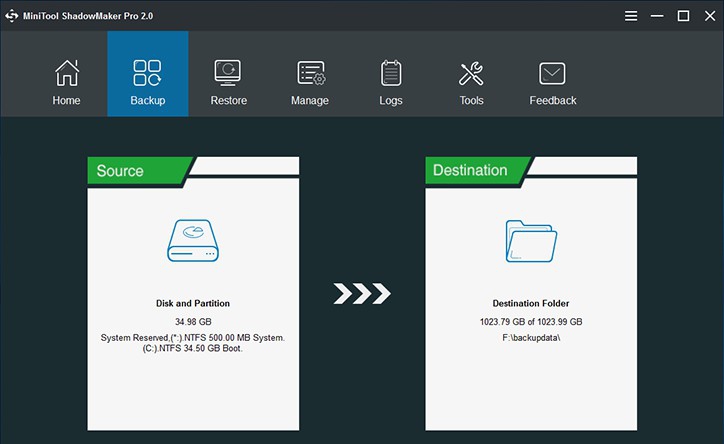Click the hamburger menu icon in title bar
This screenshot has height=444, width=724.
pos(631,16)
